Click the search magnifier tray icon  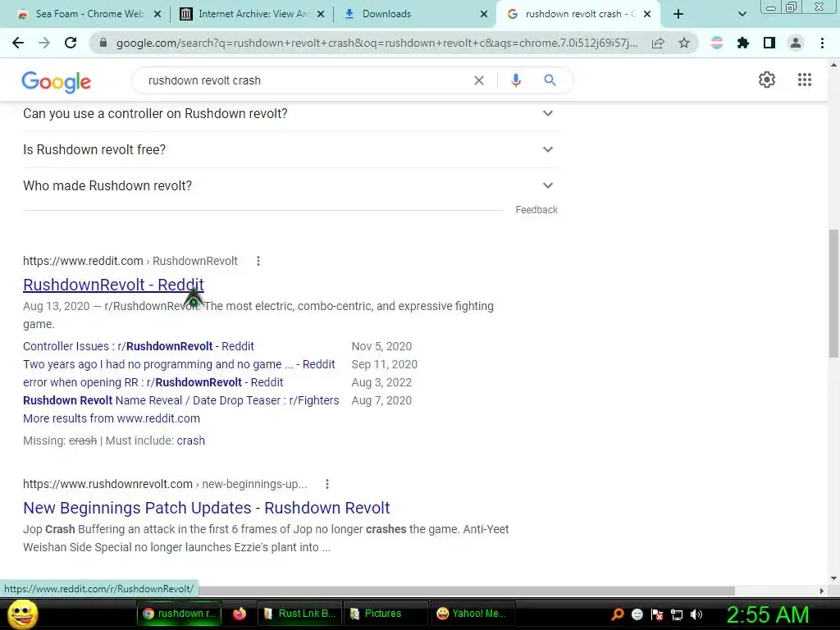(x=618, y=614)
